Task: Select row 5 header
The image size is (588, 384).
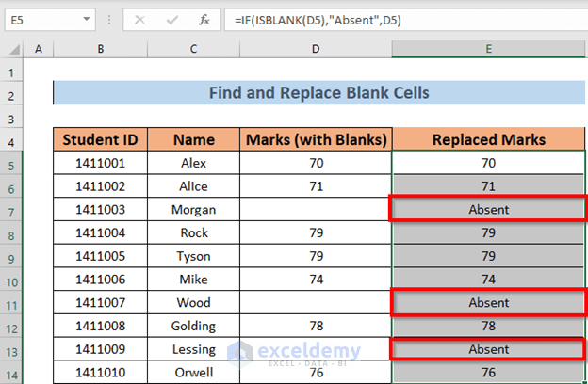Action: 11,163
